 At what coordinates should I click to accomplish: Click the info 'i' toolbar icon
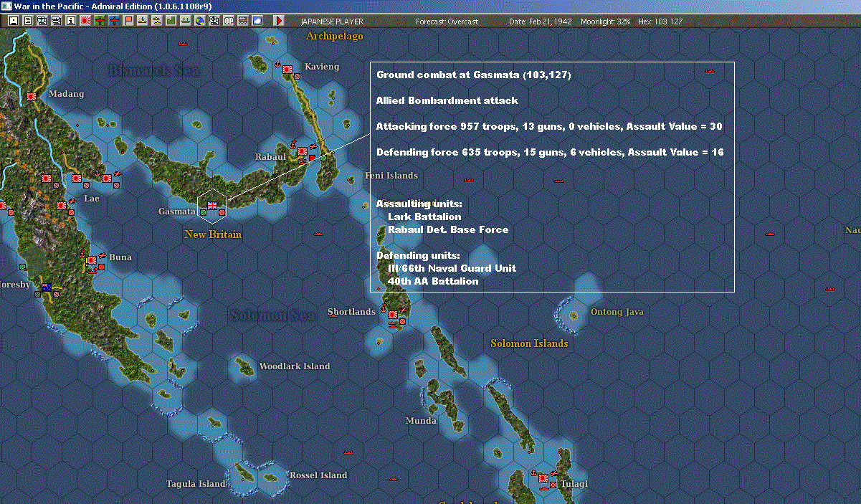tap(70, 21)
